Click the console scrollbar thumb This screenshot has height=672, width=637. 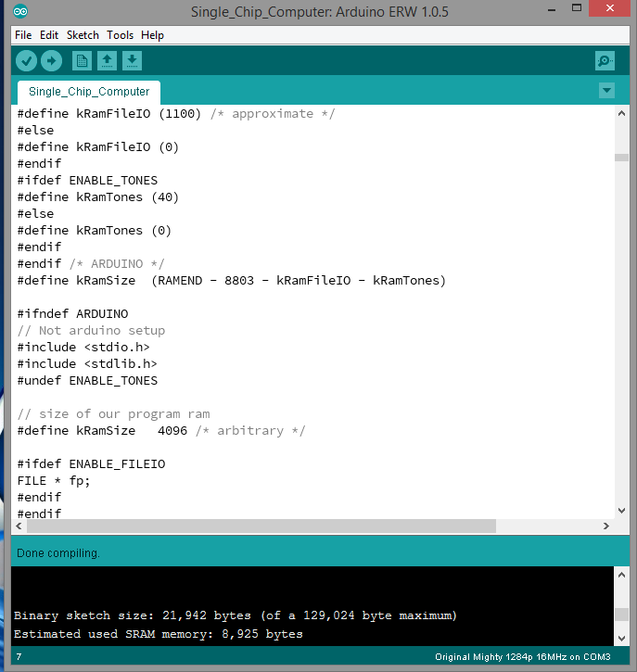pos(621,615)
